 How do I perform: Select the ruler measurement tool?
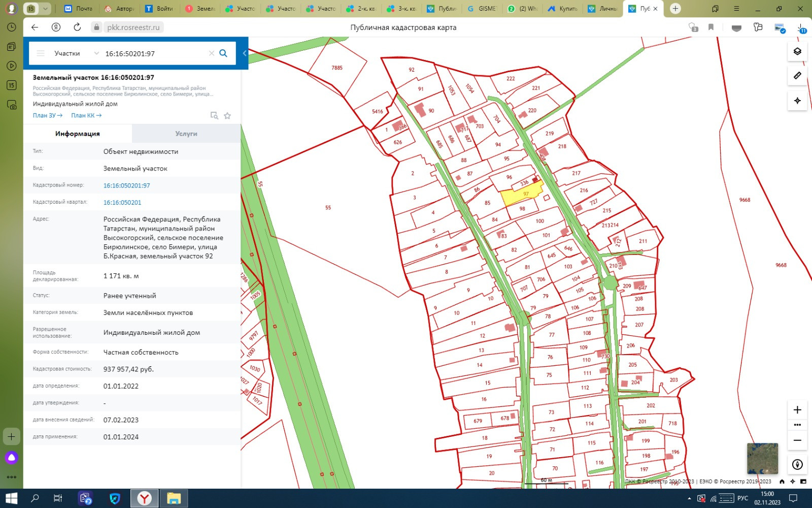point(797,76)
